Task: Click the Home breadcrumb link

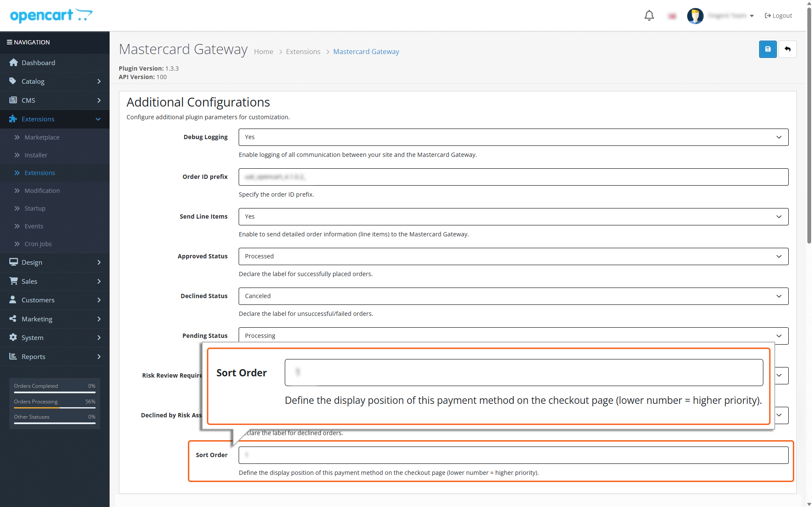Action: pos(264,52)
